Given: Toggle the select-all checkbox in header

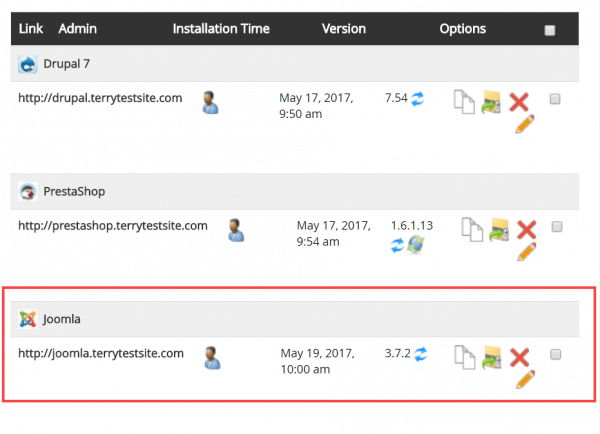Looking at the screenshot, I should coord(550,30).
